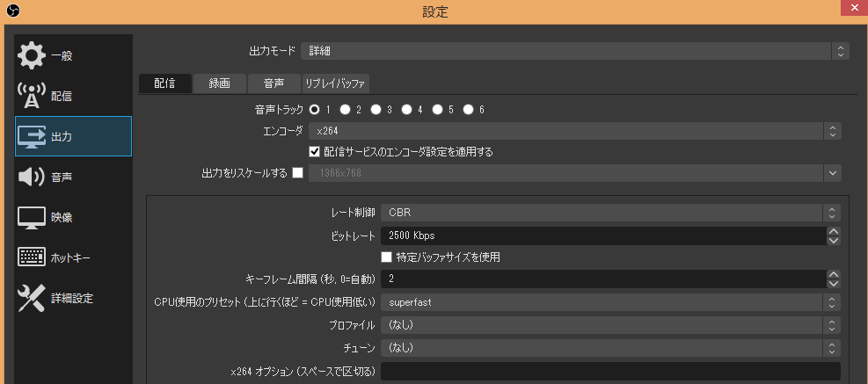Open CPU使用のプリセット dropdown showing superfast
Screen dimensions: 868x384
click(x=610, y=302)
